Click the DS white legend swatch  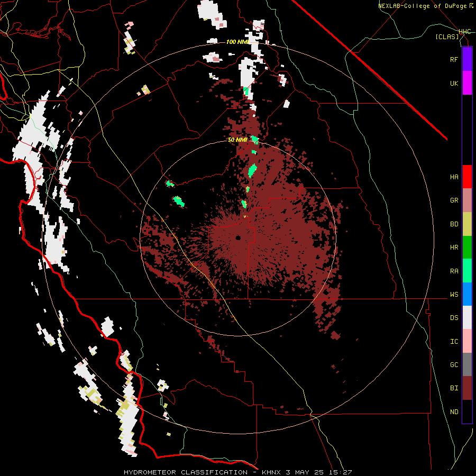[x=467, y=317]
